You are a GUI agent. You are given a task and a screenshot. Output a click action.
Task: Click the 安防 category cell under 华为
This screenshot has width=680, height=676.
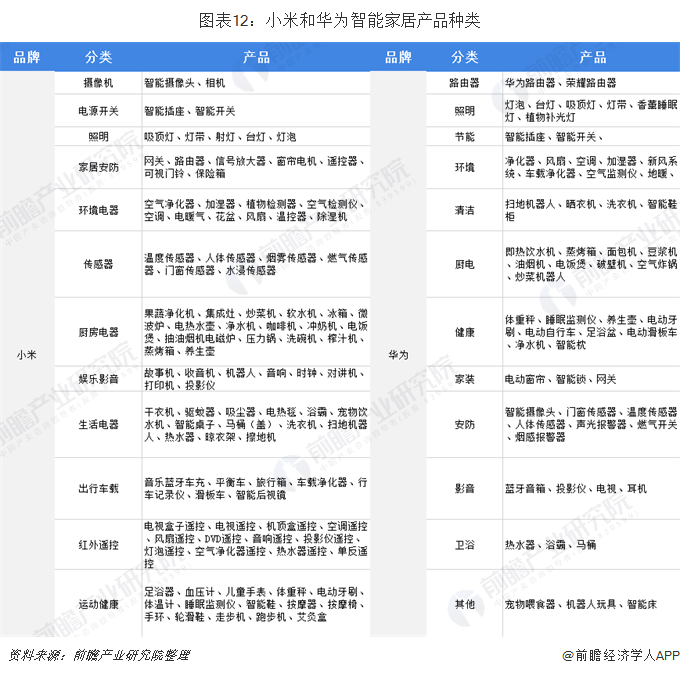coord(464,425)
